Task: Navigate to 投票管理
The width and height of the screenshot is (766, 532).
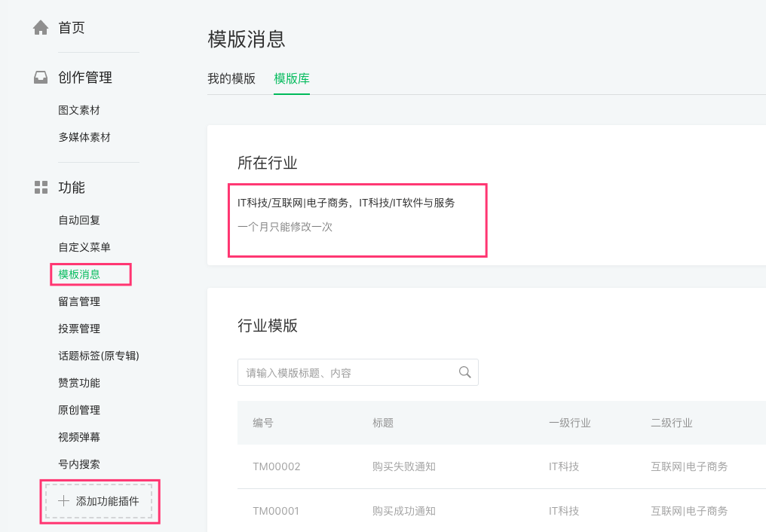Action: coord(79,329)
